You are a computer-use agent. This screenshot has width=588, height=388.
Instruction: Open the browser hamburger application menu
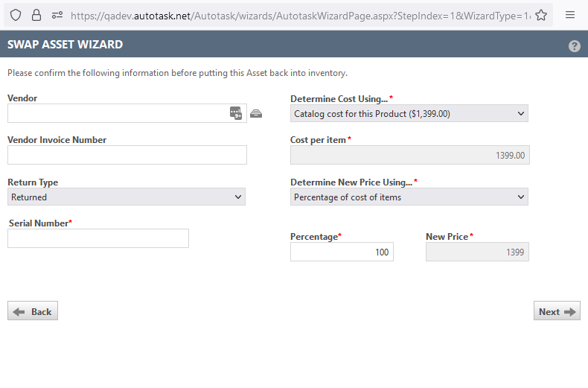[x=570, y=15]
